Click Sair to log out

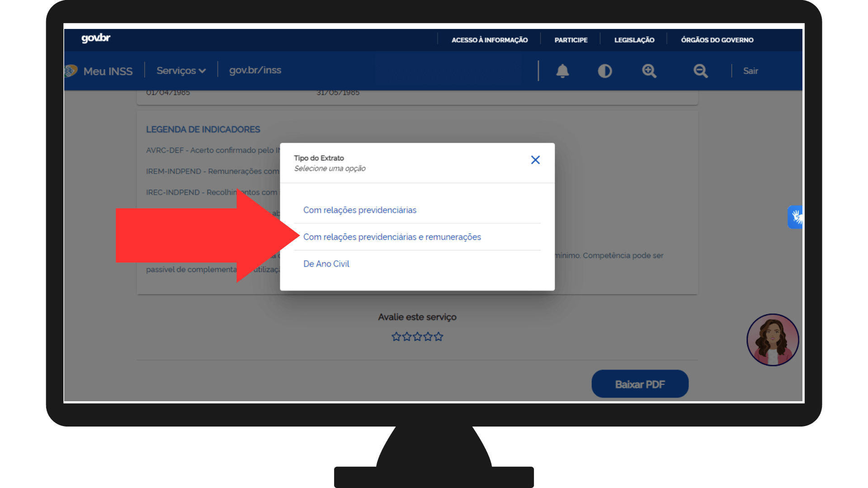(x=750, y=71)
